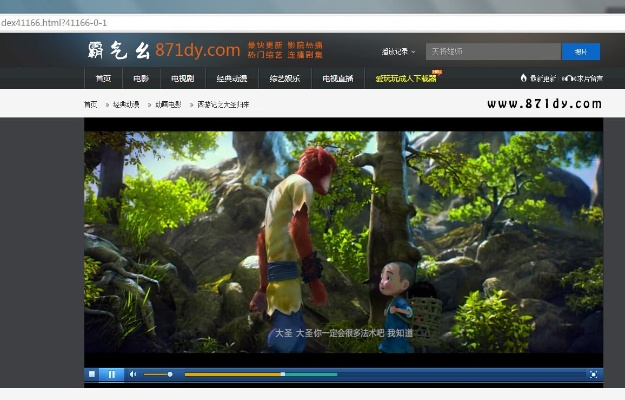Mute the player's speaker icon
This screenshot has width=625, height=400.
pos(133,374)
